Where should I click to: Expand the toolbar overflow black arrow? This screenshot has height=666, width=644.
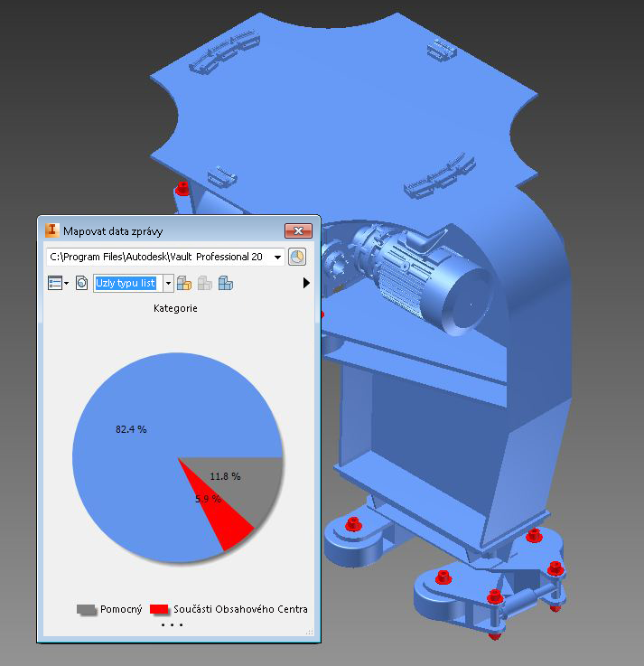coord(306,283)
